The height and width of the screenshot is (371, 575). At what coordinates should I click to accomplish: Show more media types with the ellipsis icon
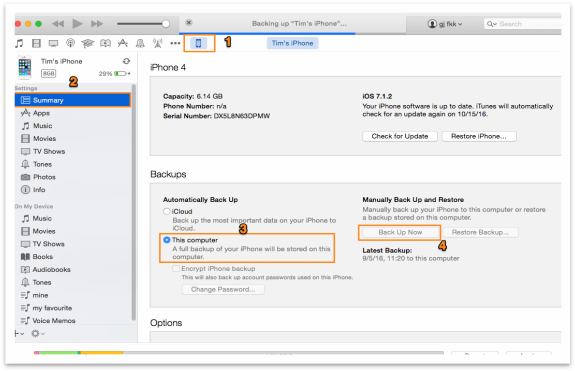point(175,43)
